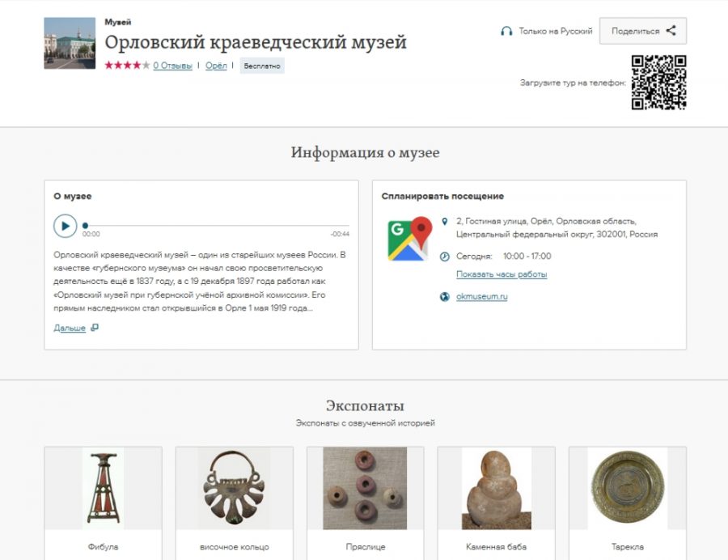The height and width of the screenshot is (560, 728).
Task: Click the Загрузите тур на телефон text
Action: click(573, 83)
